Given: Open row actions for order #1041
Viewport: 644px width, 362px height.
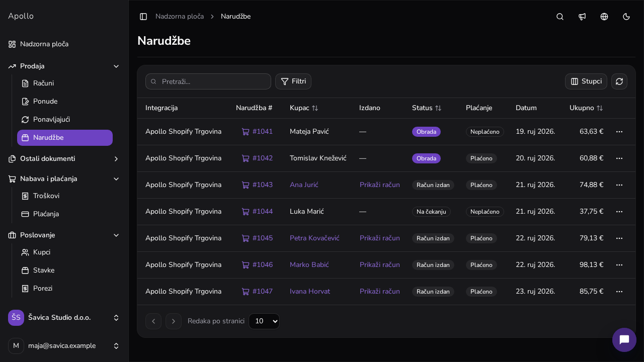Looking at the screenshot, I should (619, 132).
